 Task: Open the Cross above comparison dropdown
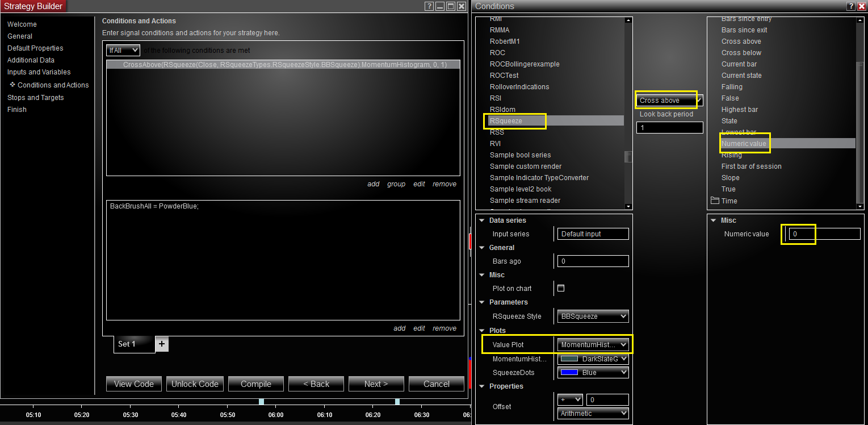click(670, 101)
